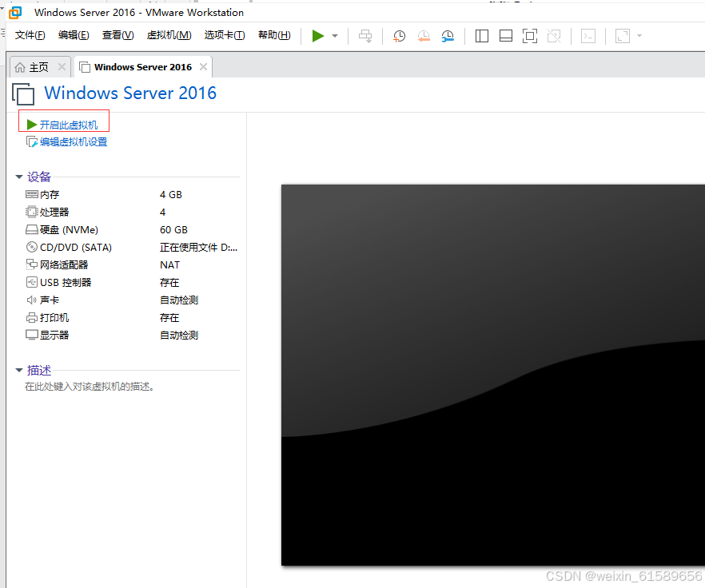Toggle the library sidebar panel icon
Viewport: 705px width, 588px height.
tap(481, 36)
